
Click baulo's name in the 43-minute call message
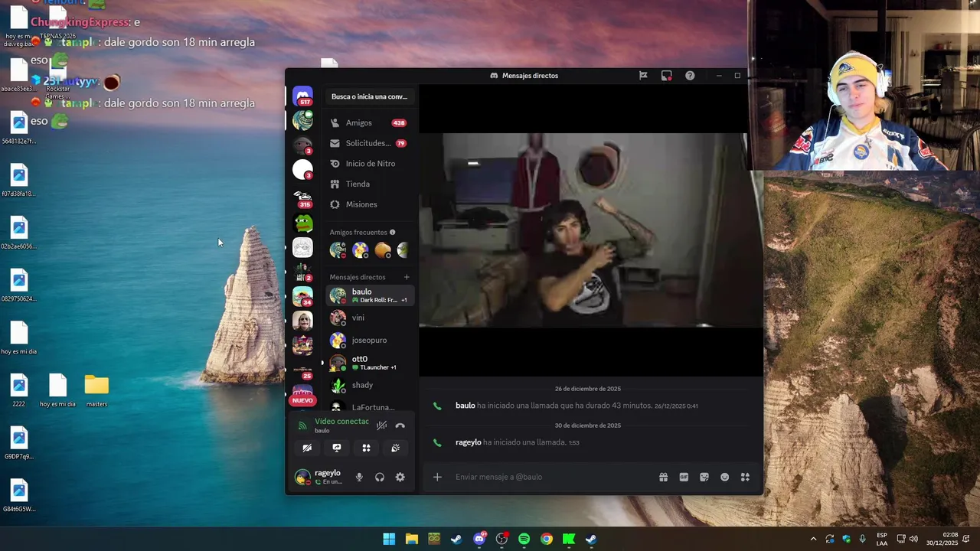(465, 406)
